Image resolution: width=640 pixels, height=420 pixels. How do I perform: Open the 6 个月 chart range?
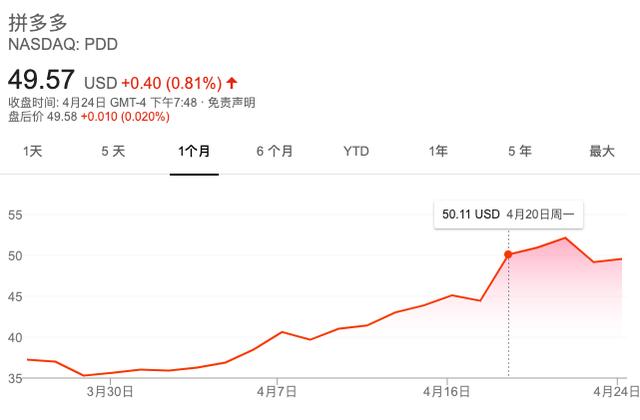[275, 151]
